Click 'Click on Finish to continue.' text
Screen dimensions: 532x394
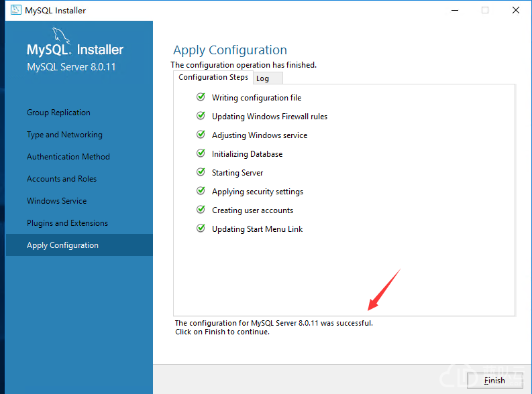pos(222,332)
